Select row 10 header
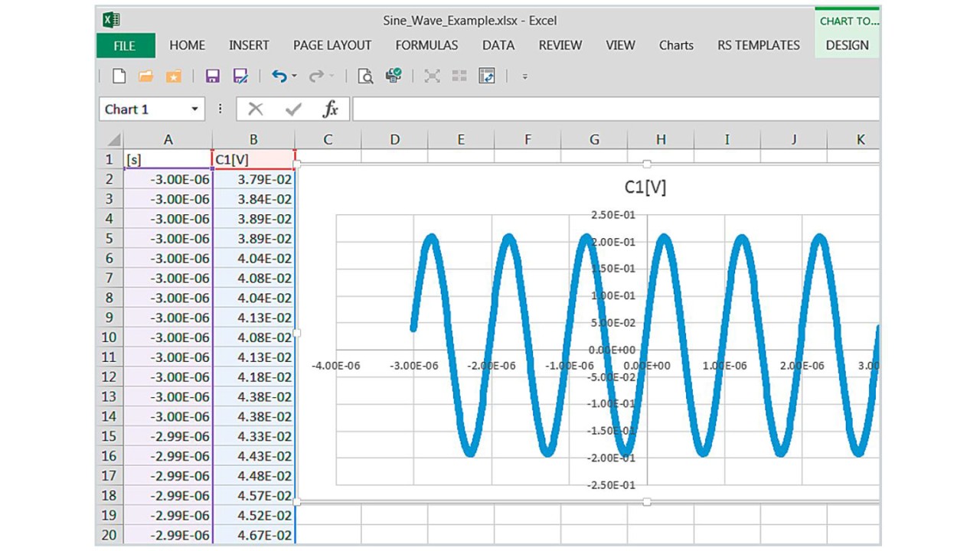This screenshot has height=551, width=980. (x=109, y=337)
